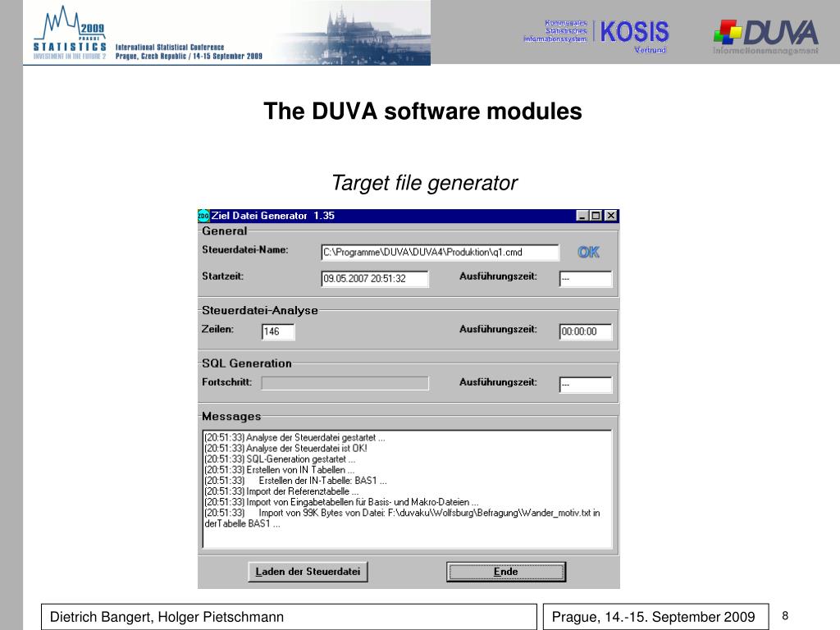The image size is (840, 630).
Task: Click the Steuerdatei-Name label
Action: coord(244,249)
